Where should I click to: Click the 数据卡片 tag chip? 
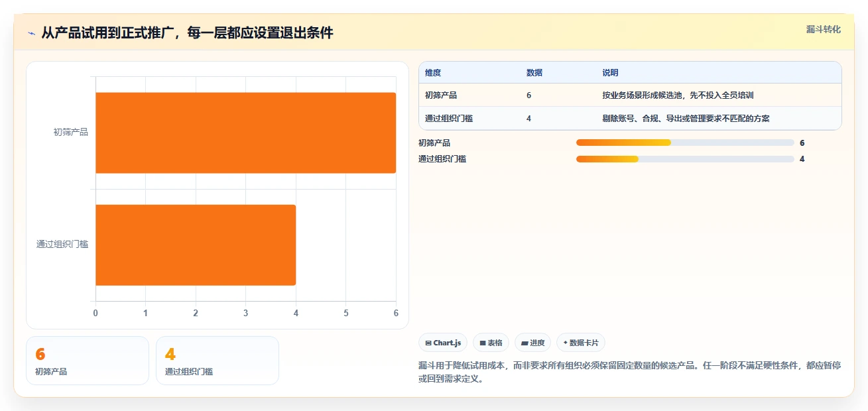(581, 343)
